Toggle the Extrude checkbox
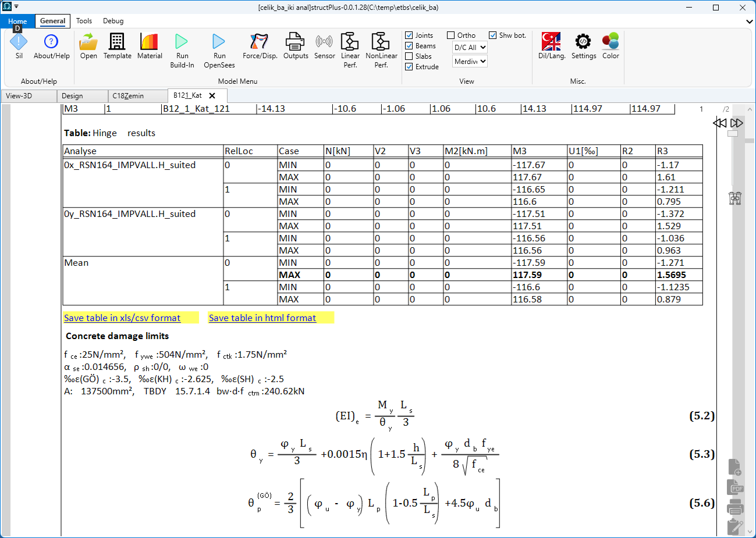756x538 pixels. [x=409, y=67]
